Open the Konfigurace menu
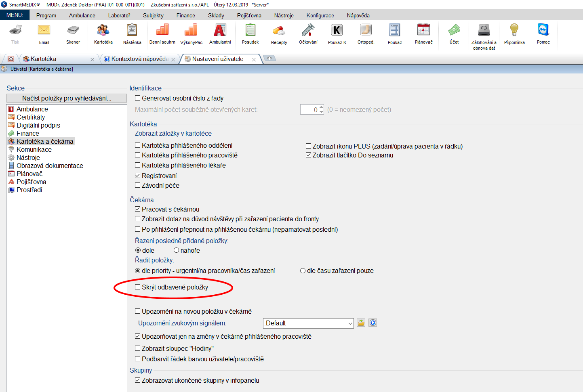583x392 pixels. [x=320, y=15]
